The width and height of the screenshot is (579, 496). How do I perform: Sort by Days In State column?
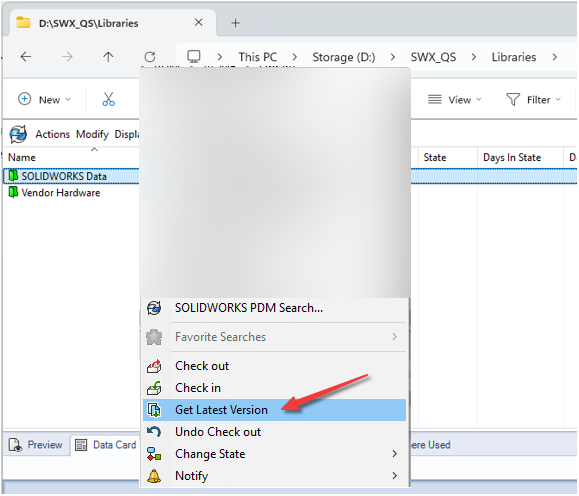(512, 158)
